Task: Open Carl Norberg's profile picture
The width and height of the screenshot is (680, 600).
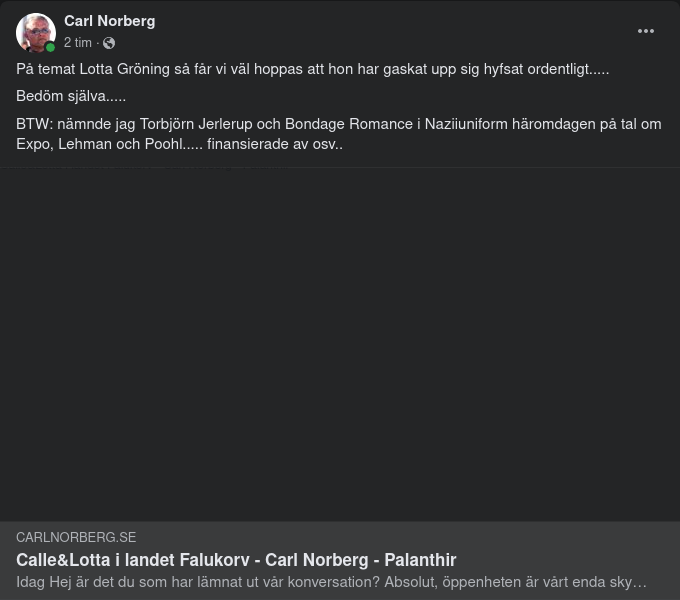Action: 35,32
